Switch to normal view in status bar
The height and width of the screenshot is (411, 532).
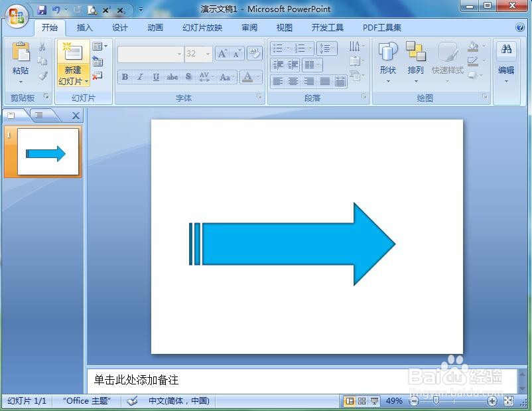(350, 401)
